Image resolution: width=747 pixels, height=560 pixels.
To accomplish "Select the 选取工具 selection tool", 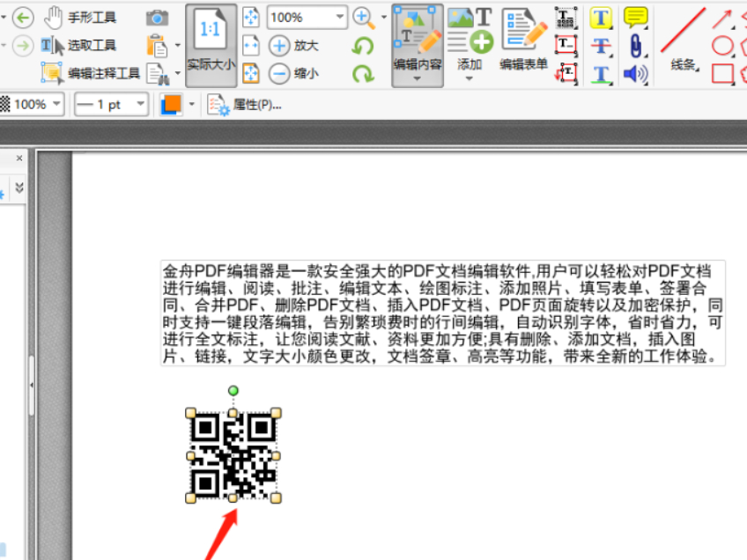I will (x=78, y=46).
